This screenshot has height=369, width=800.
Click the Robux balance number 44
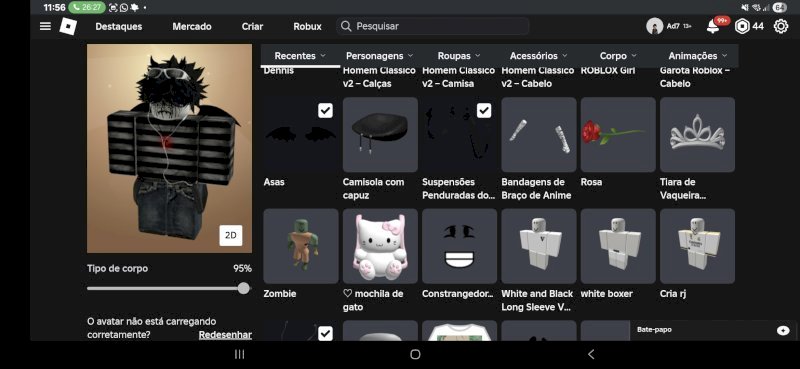tap(758, 27)
